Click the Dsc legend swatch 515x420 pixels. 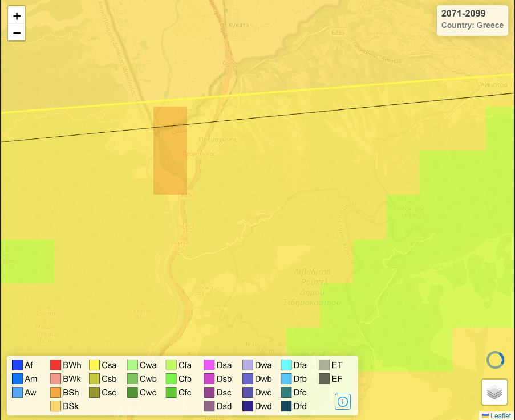click(209, 393)
